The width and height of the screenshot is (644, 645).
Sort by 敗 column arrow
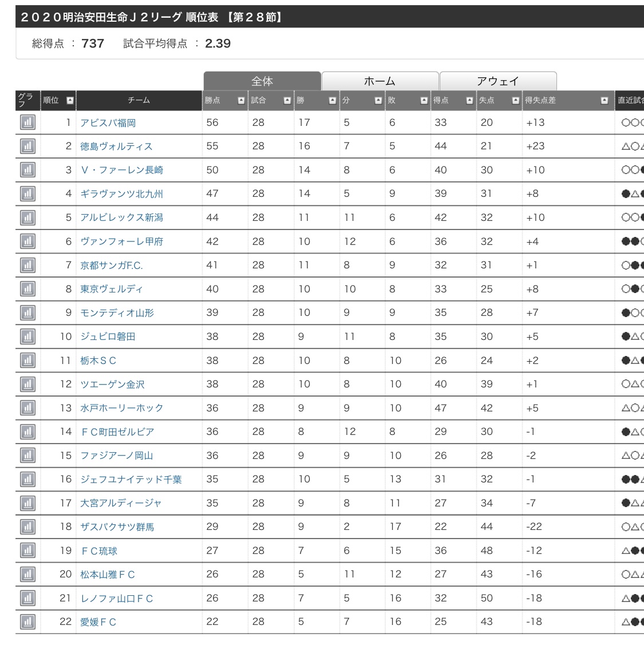[424, 101]
